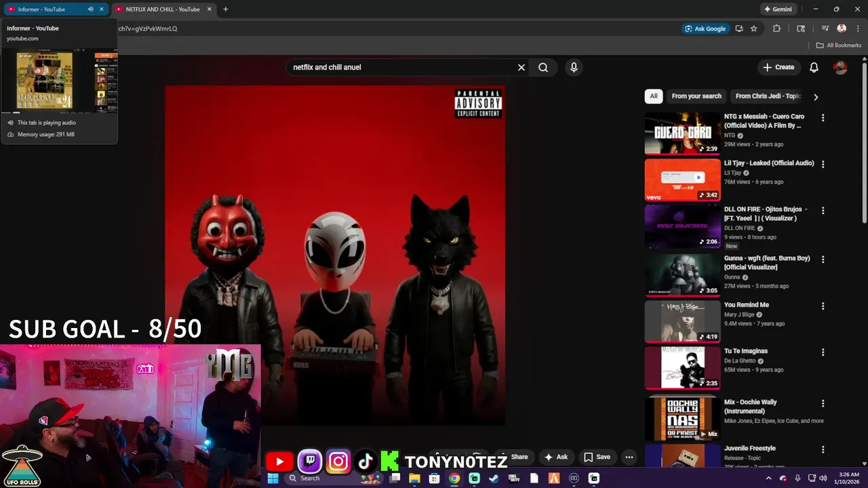Image resolution: width=868 pixels, height=488 pixels.
Task: Open Steam from the taskbar
Action: pyautogui.click(x=494, y=478)
